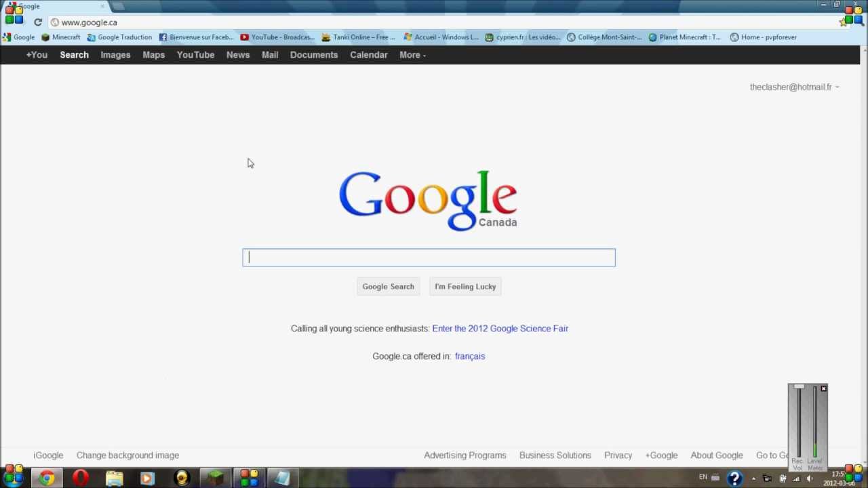Screen dimensions: 868x488
Task: Open the Google bookmark in bookmarks bar
Action: pos(18,37)
